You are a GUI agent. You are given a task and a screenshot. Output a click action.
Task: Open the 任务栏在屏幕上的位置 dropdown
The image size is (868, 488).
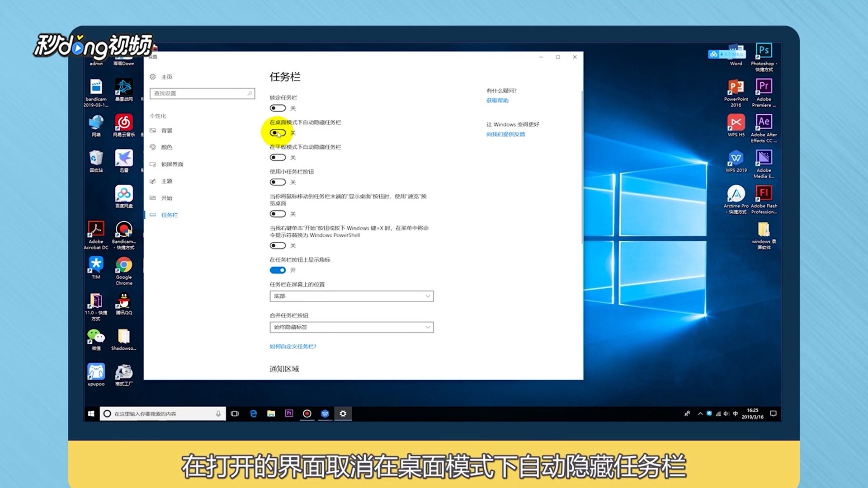(x=351, y=296)
